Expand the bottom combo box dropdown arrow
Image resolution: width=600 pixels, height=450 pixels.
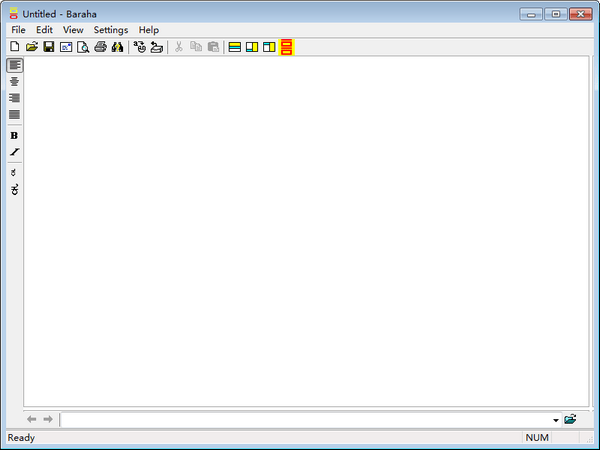click(x=555, y=420)
